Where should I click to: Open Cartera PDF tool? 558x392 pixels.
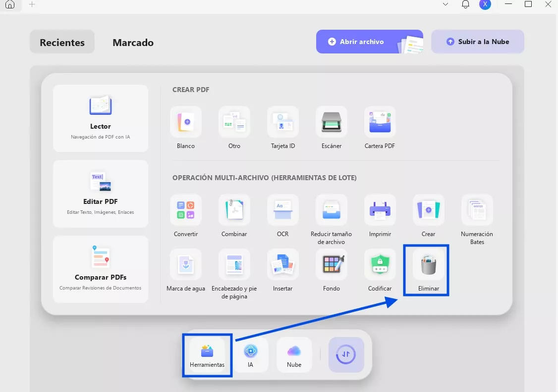coord(380,128)
